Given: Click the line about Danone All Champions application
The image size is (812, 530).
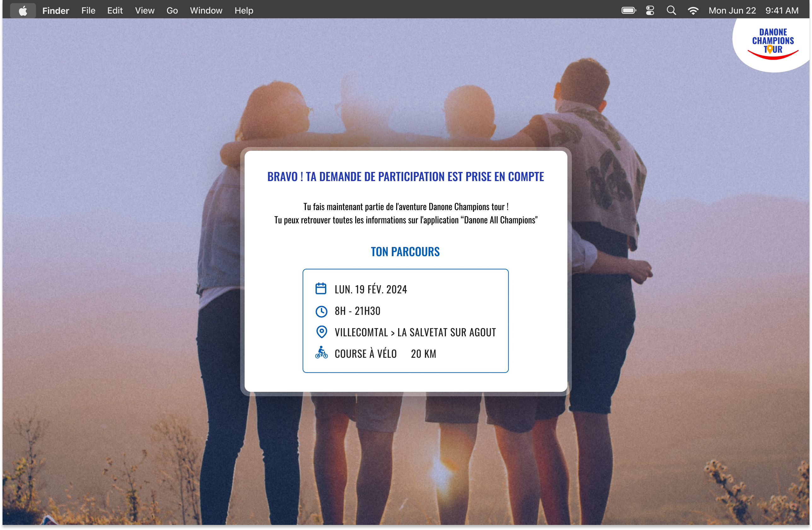Looking at the screenshot, I should (x=406, y=220).
